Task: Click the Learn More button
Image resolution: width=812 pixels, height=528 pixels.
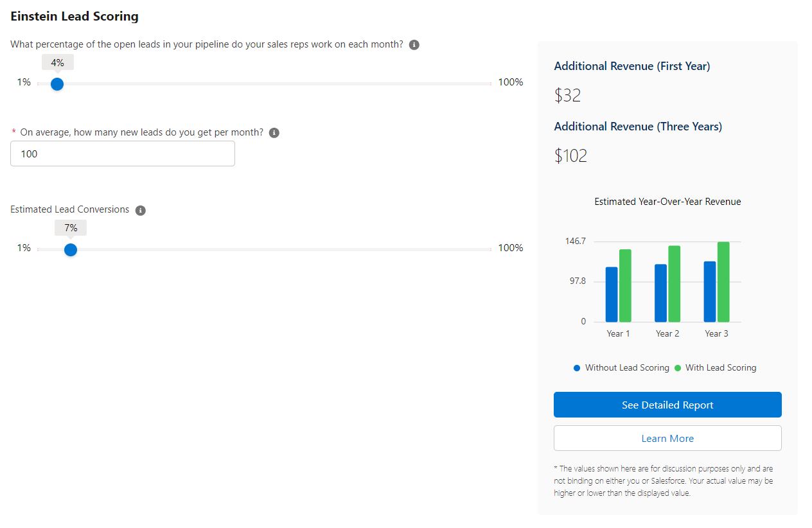Action: point(667,438)
